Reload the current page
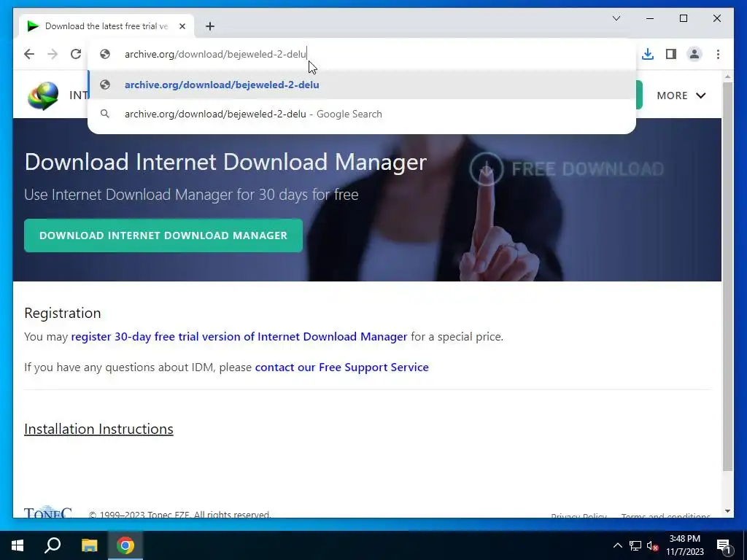Image resolution: width=747 pixels, height=560 pixels. 76,54
